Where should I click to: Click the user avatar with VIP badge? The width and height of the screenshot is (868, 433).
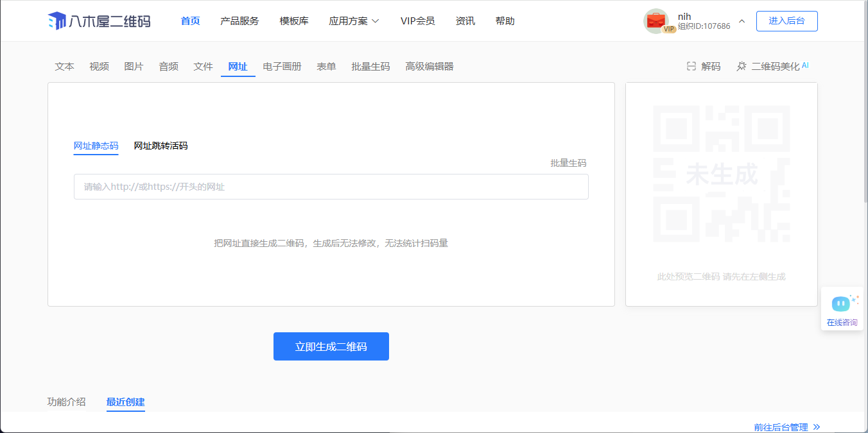pyautogui.click(x=656, y=21)
